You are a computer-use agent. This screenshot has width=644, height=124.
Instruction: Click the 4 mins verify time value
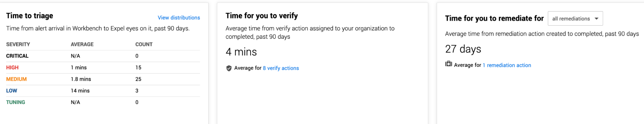coord(241,52)
